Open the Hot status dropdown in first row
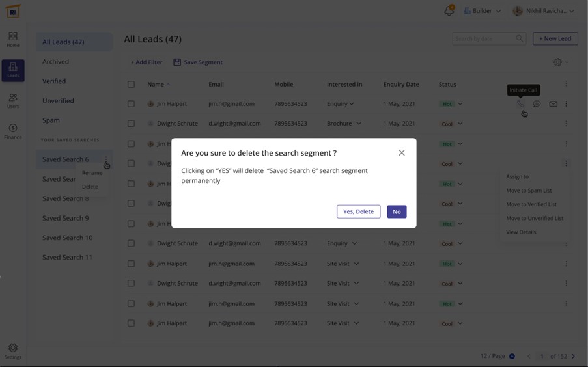 (460, 104)
